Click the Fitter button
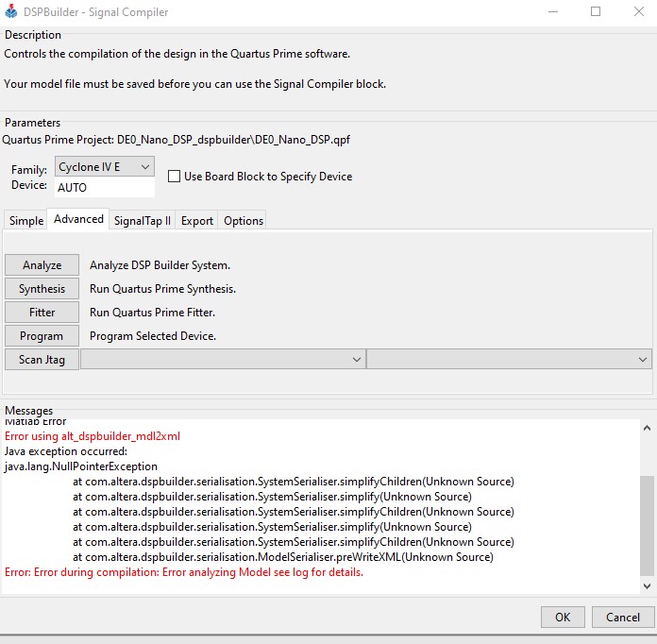The height and width of the screenshot is (644, 657). (42, 313)
